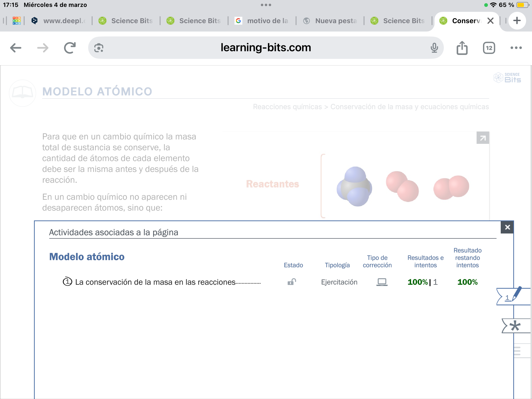Expand the molecule image to fullscreen
532x399 pixels.
pos(482,138)
